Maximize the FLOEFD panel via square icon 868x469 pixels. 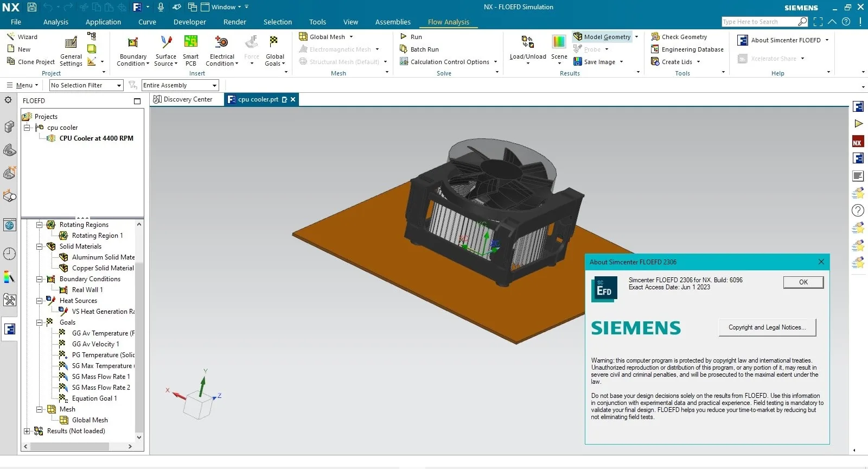pyautogui.click(x=137, y=101)
